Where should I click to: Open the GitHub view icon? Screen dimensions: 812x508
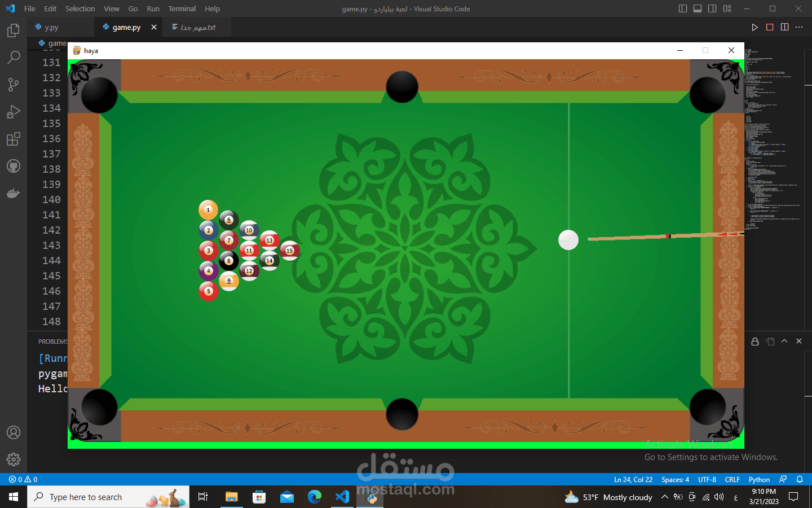[14, 166]
